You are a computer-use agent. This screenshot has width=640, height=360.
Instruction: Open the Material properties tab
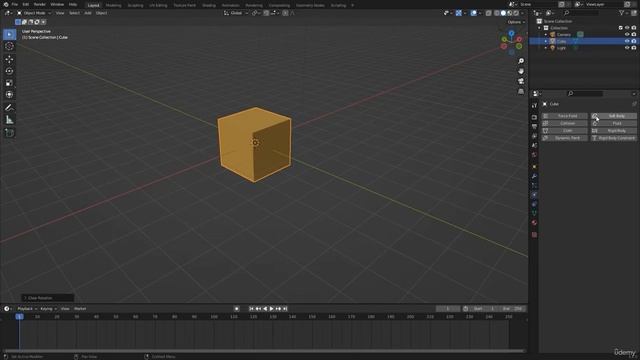(x=534, y=223)
